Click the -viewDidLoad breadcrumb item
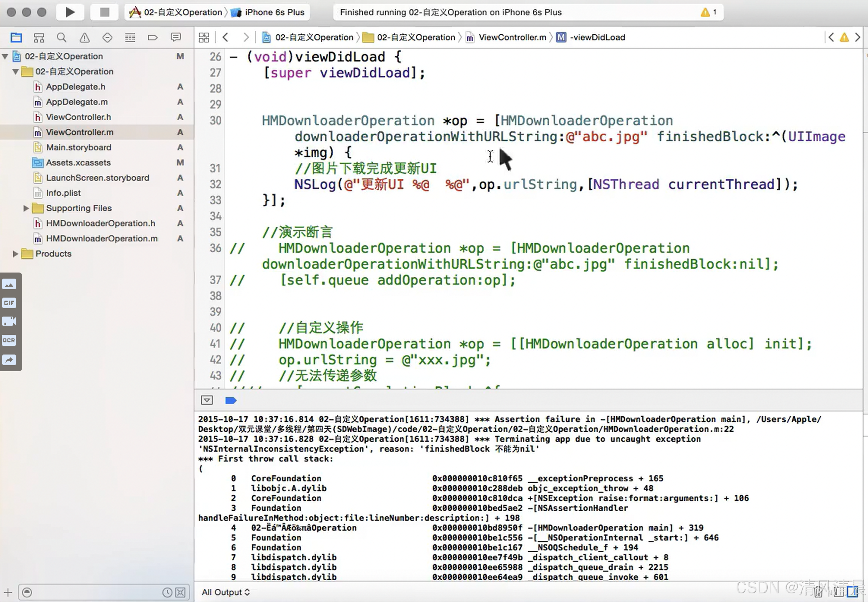868x602 pixels. tap(597, 38)
